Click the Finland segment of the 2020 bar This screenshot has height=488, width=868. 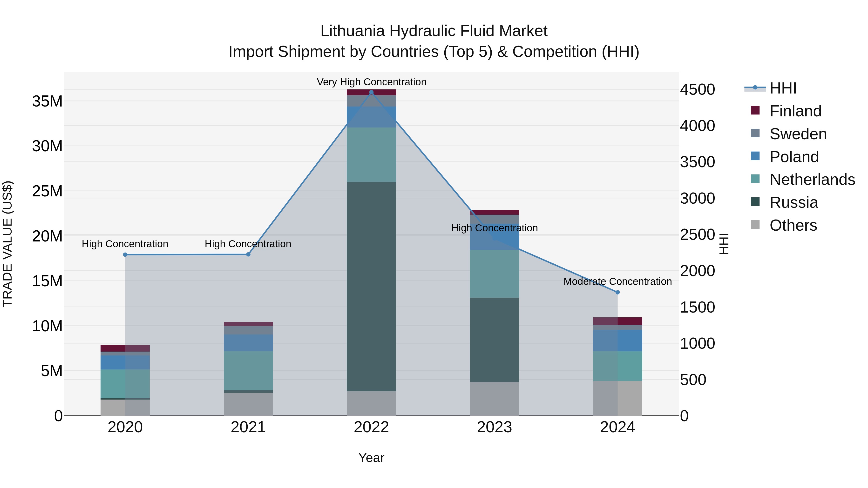125,348
